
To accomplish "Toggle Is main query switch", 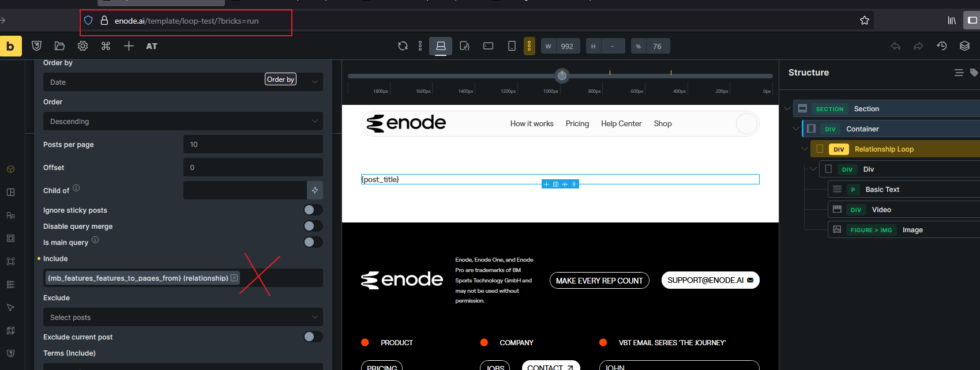I will [x=313, y=242].
